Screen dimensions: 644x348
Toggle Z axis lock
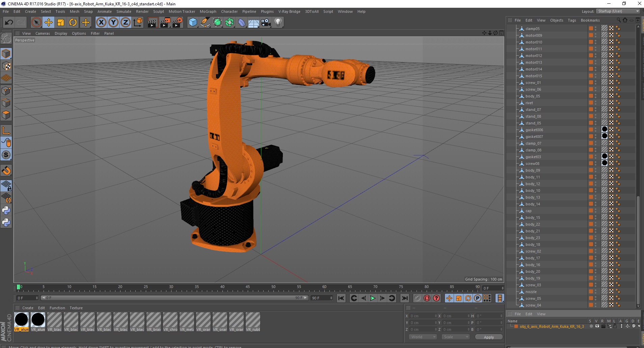(126, 23)
